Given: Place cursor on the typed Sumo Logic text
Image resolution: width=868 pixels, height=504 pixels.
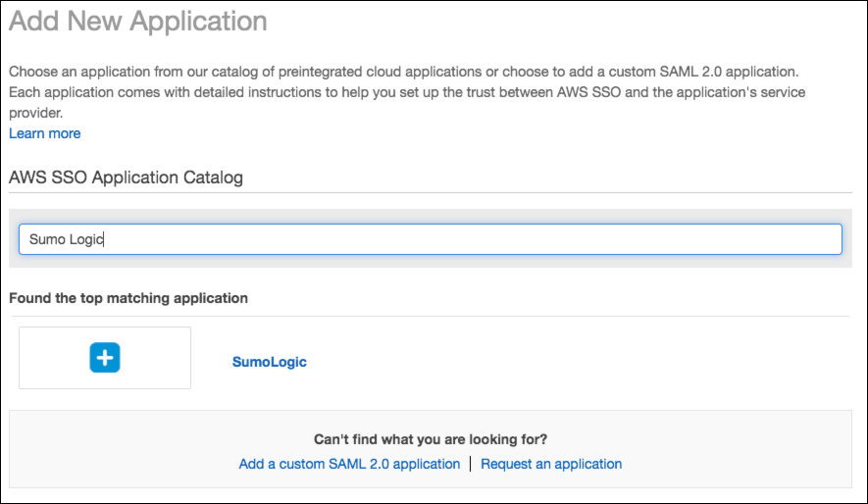Looking at the screenshot, I should point(67,239).
